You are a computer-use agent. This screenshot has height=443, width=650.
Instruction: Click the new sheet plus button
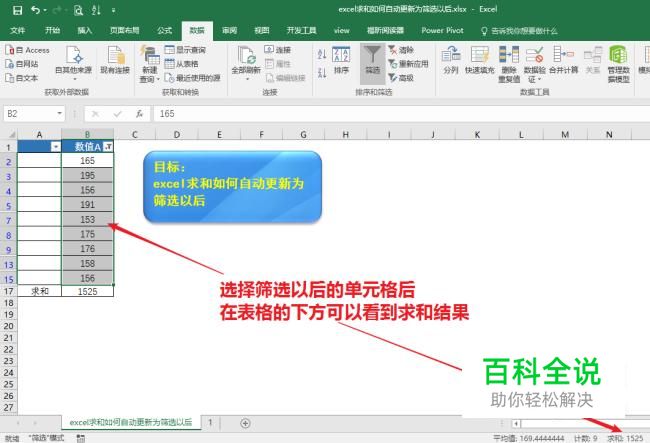[245, 423]
